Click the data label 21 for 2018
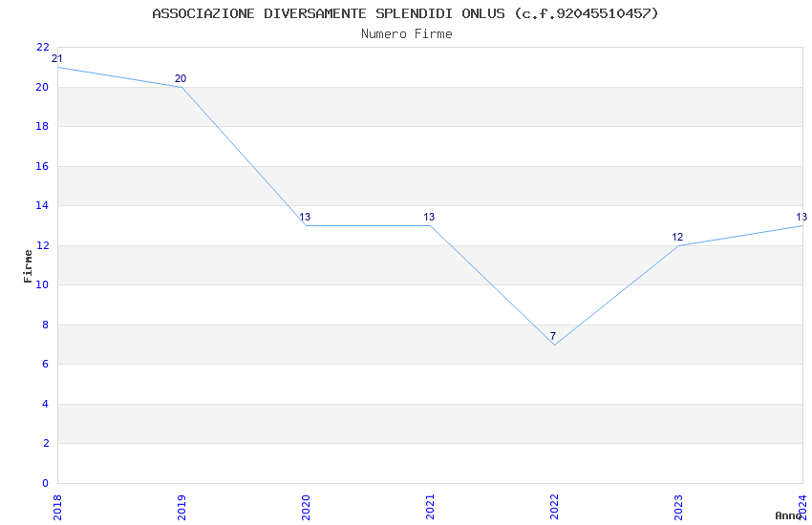This screenshot has width=812, height=525. pyautogui.click(x=57, y=58)
